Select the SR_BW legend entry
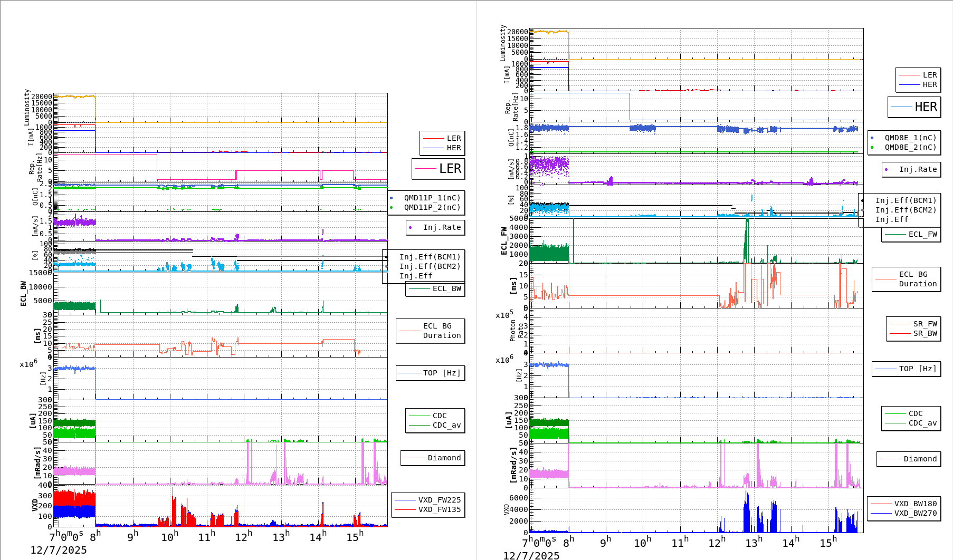The height and width of the screenshot is (560, 953). [x=925, y=333]
